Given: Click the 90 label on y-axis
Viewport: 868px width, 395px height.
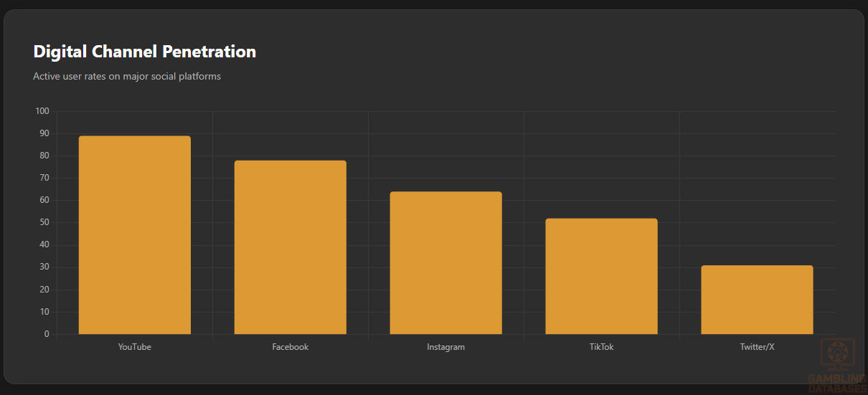Looking at the screenshot, I should (x=44, y=133).
